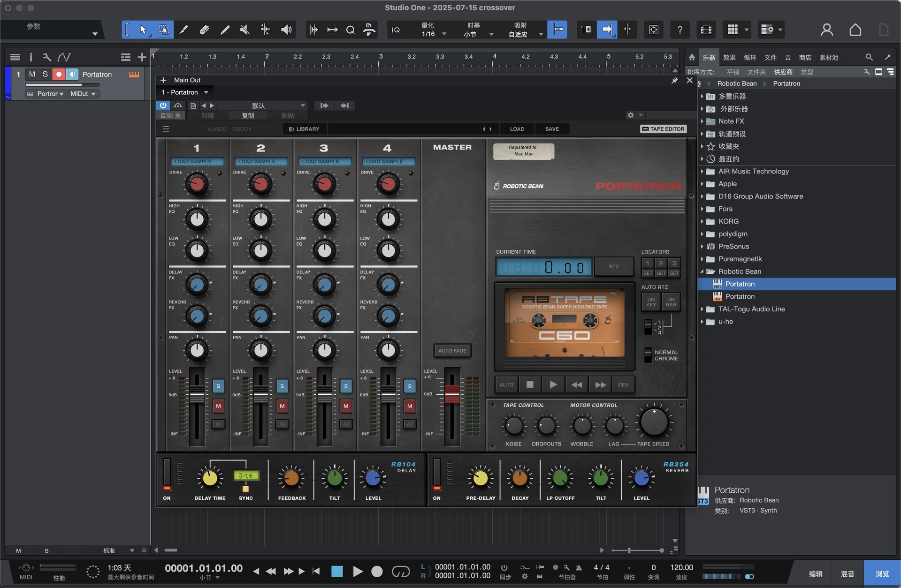Click the main transport record button
The width and height of the screenshot is (901, 588).
(377, 571)
